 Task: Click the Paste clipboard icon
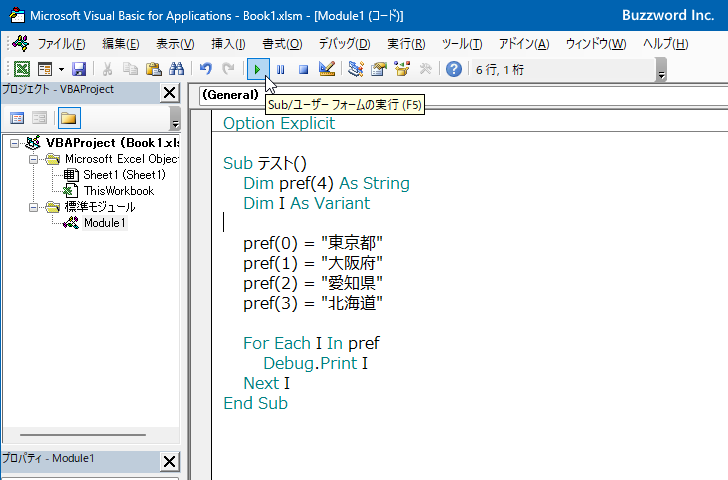tap(153, 69)
